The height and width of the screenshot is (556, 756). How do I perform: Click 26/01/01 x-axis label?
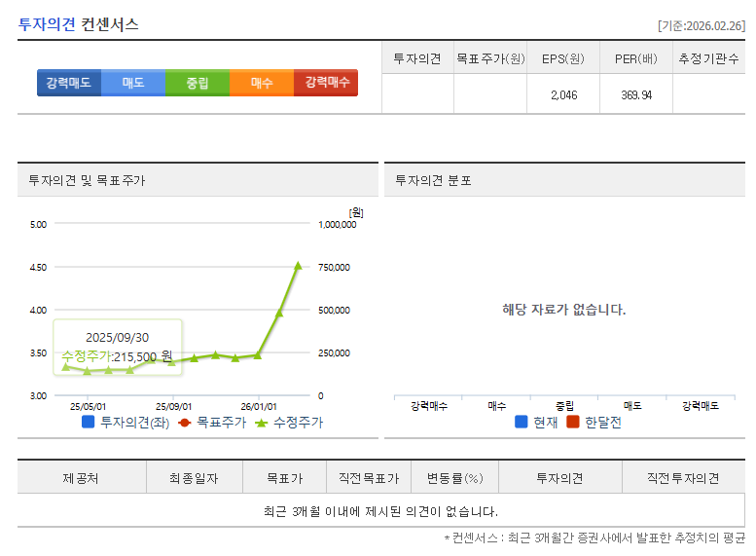point(259,406)
